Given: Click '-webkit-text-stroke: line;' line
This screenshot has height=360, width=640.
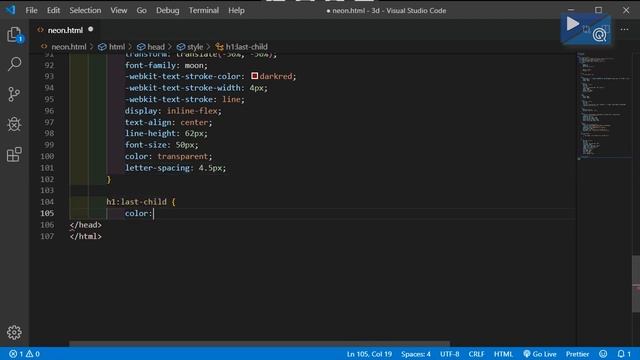Looking at the screenshot, I should (184, 99).
